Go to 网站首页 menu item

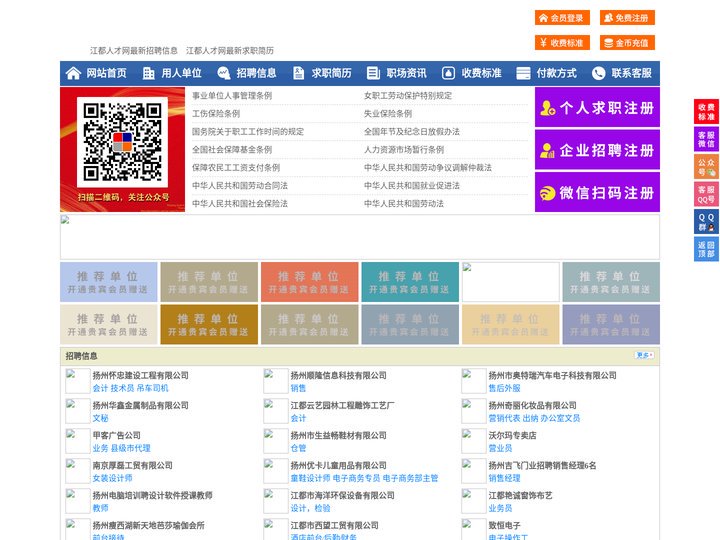107,73
